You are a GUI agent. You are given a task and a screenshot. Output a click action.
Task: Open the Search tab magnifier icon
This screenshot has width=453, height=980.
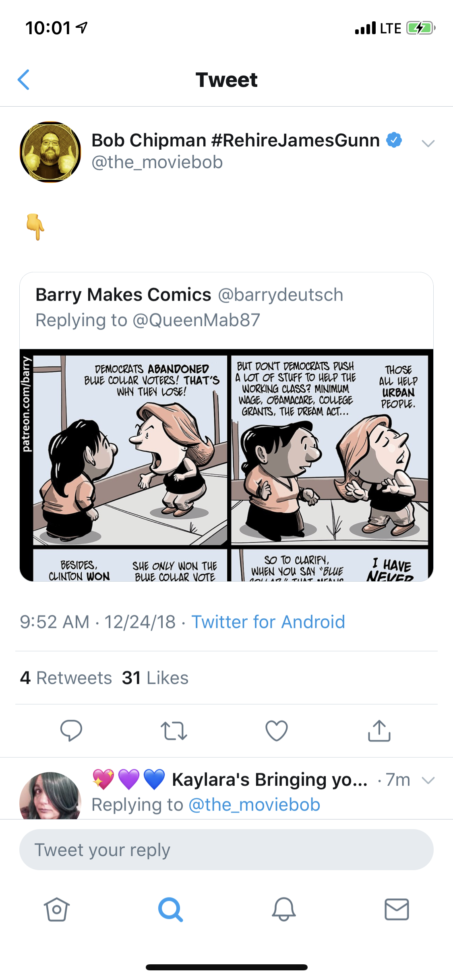170,909
